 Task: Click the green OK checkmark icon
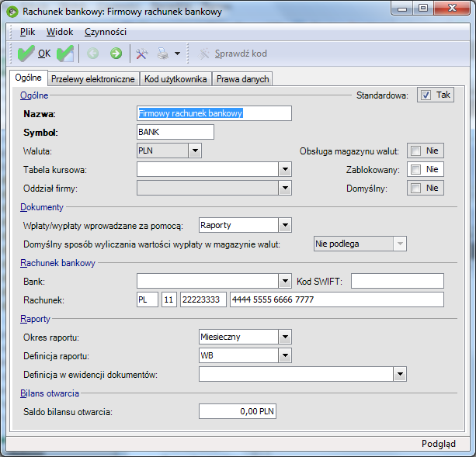26,54
